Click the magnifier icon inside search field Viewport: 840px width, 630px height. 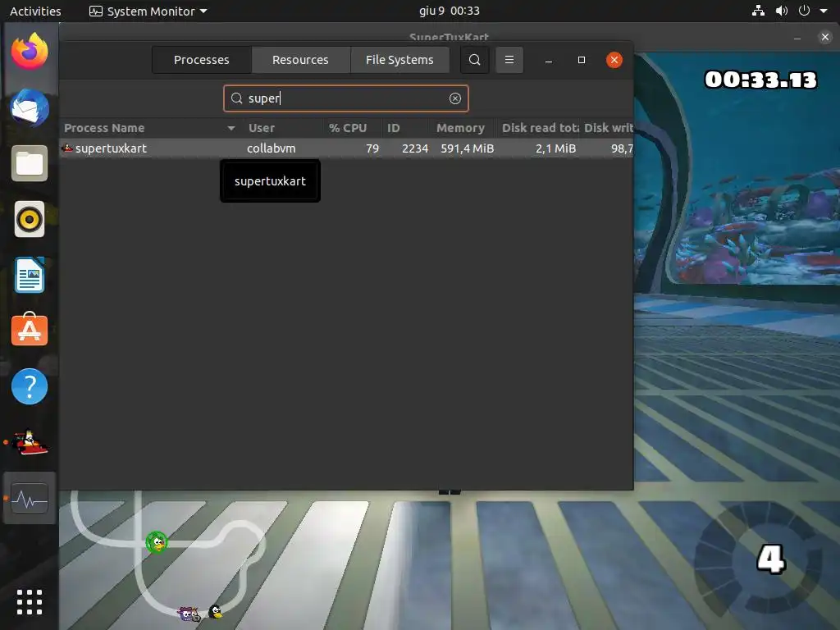pos(237,98)
